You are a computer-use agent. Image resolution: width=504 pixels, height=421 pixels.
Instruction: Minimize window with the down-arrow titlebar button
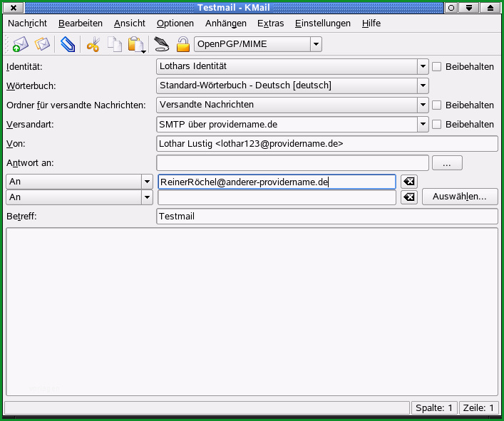point(468,7)
